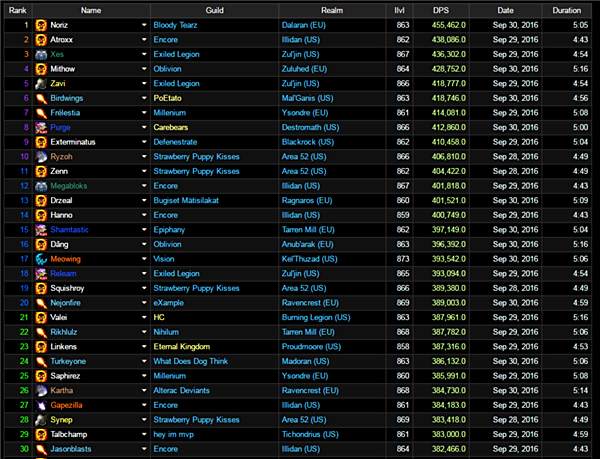Image resolution: width=600 pixels, height=459 pixels.
Task: Open the hey im mvp guild link
Action: [173, 435]
